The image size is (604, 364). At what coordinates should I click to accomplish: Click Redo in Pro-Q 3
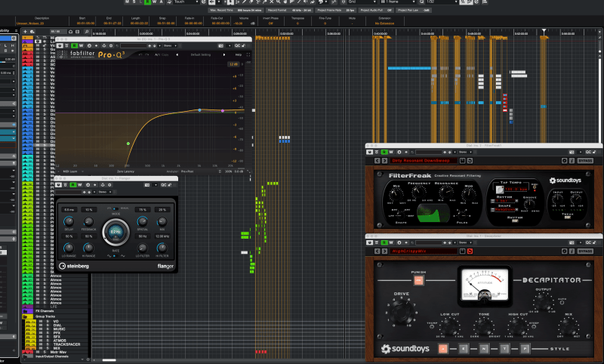tap(147, 54)
